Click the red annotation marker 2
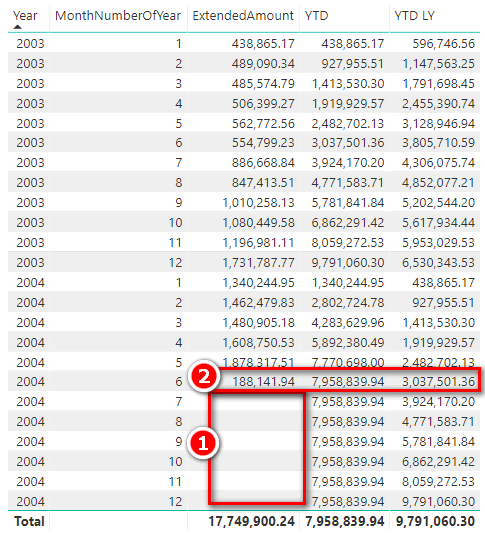This screenshot has height=535, width=485. 204,377
